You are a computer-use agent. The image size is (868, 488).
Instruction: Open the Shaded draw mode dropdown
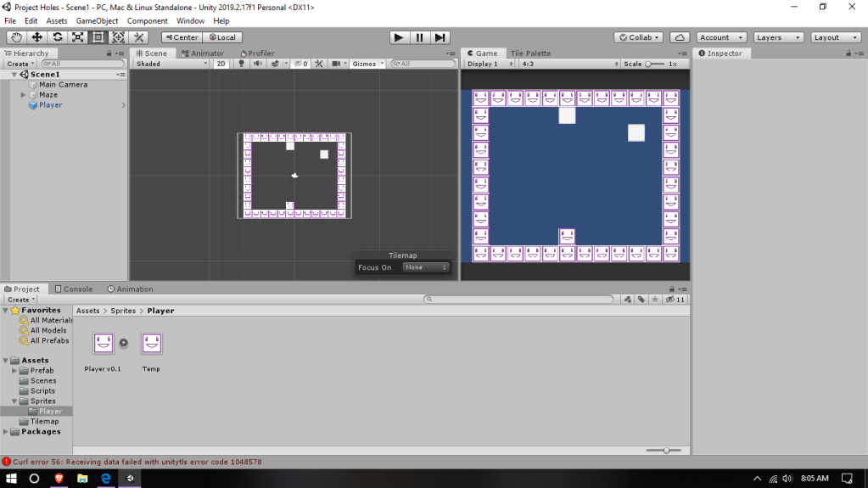point(171,64)
